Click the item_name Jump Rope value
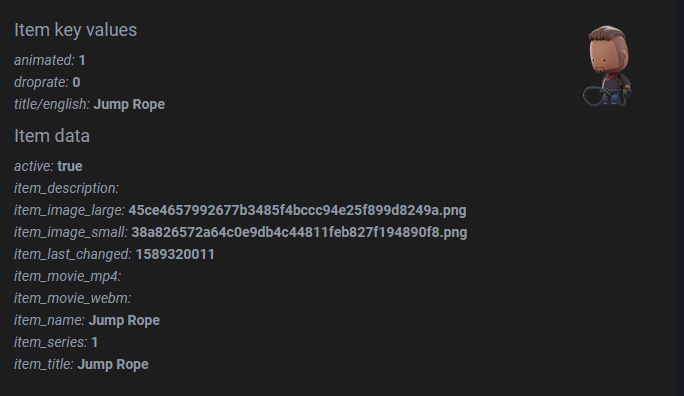The width and height of the screenshot is (684, 396). coord(124,320)
